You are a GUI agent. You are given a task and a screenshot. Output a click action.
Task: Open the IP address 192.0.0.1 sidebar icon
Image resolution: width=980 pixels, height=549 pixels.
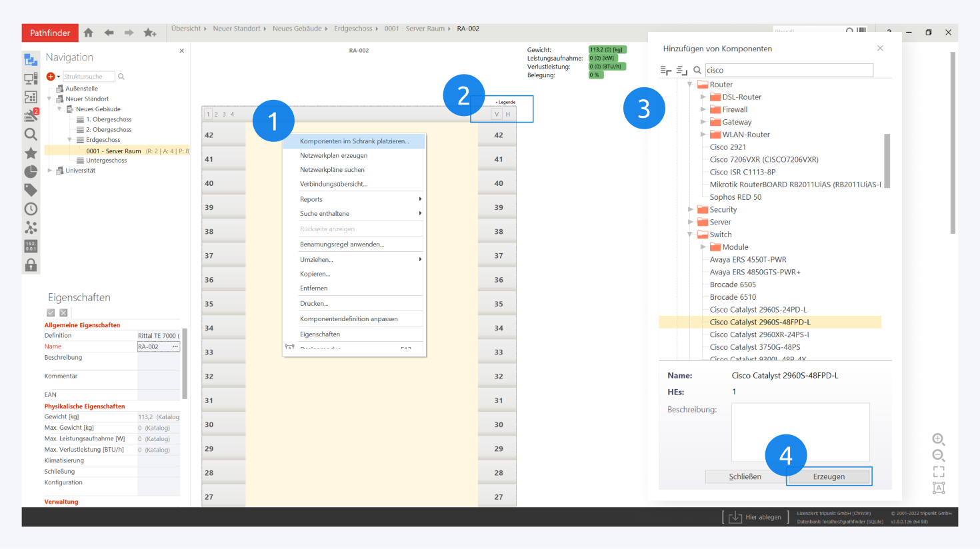(x=31, y=247)
